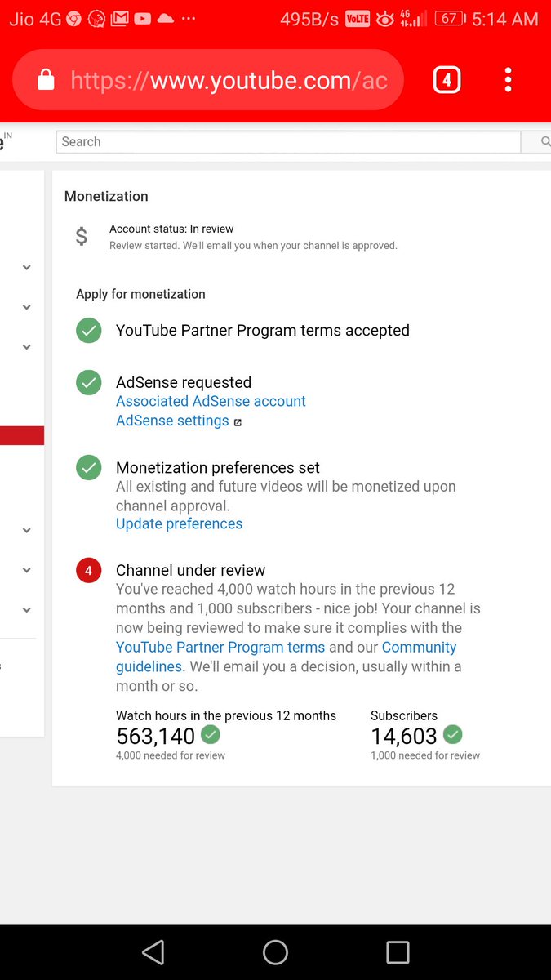Click 'YouTube Partner Program terms accepted' text

click(263, 331)
